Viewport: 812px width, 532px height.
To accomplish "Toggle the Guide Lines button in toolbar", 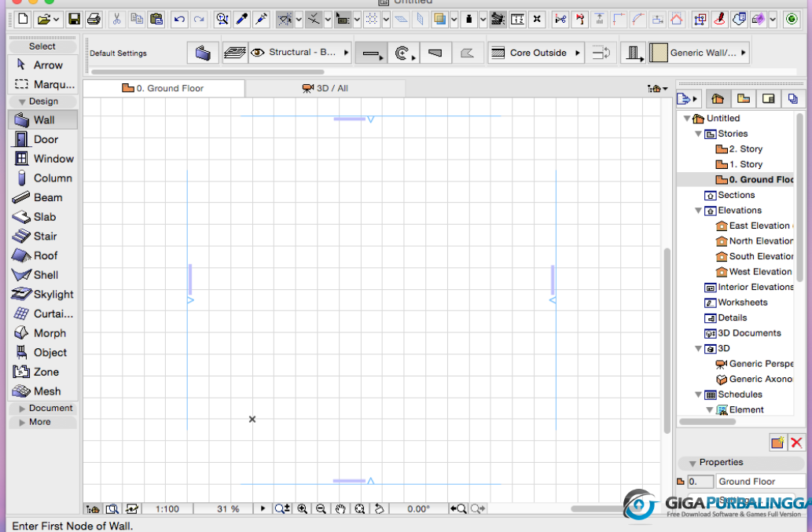I will [x=285, y=20].
